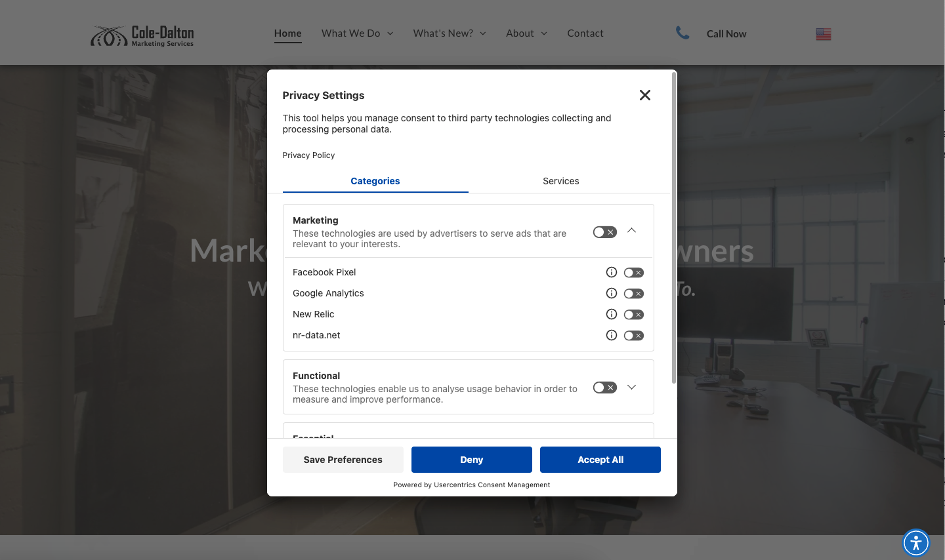
Task: Open the Privacy Policy link
Action: click(x=308, y=155)
